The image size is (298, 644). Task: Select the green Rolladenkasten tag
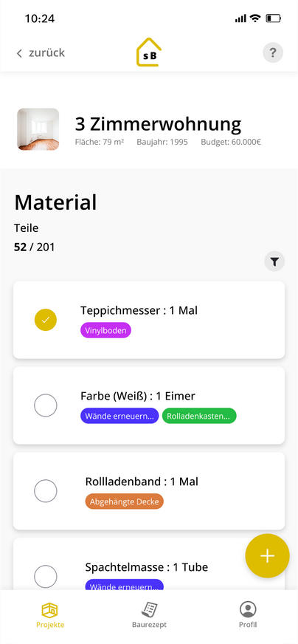[x=199, y=416]
